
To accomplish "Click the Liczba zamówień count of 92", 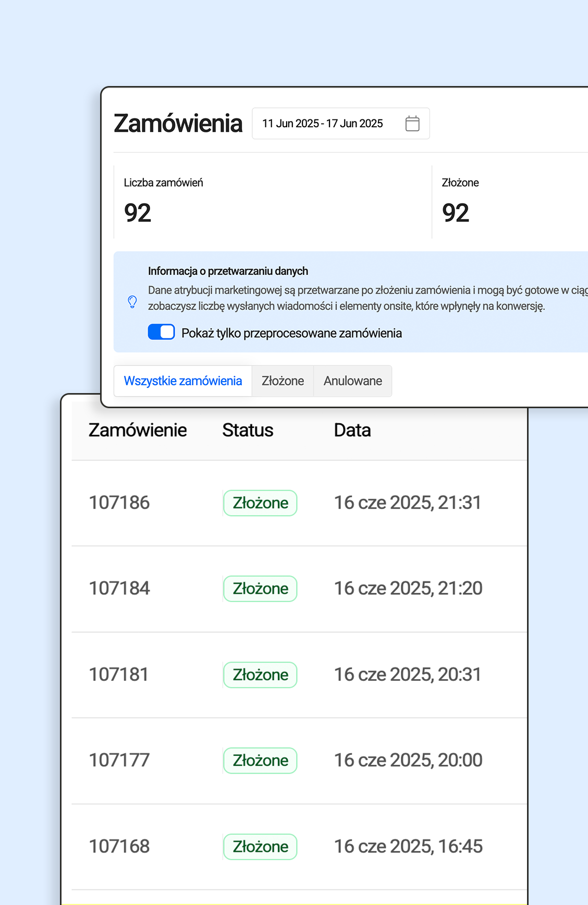I will pyautogui.click(x=137, y=212).
